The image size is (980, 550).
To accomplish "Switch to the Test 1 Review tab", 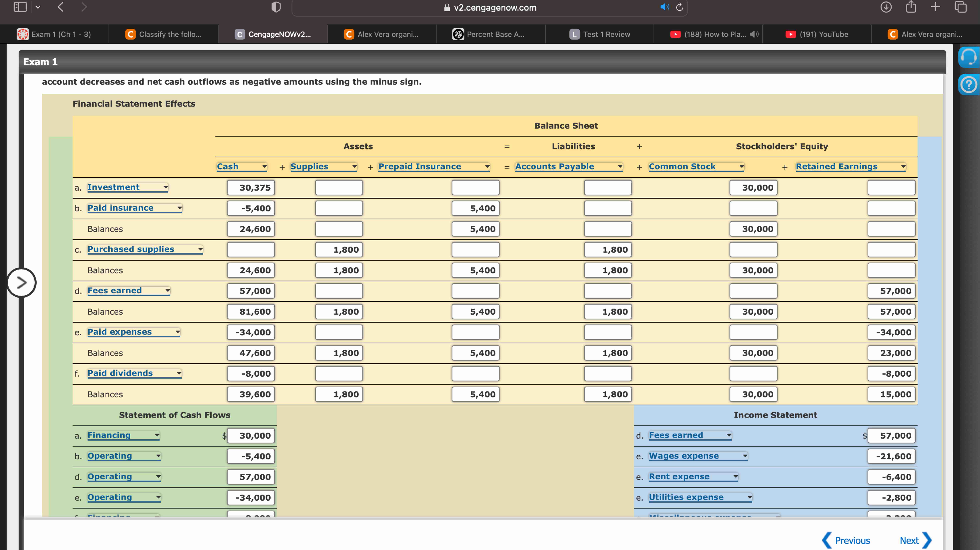I will pyautogui.click(x=600, y=34).
